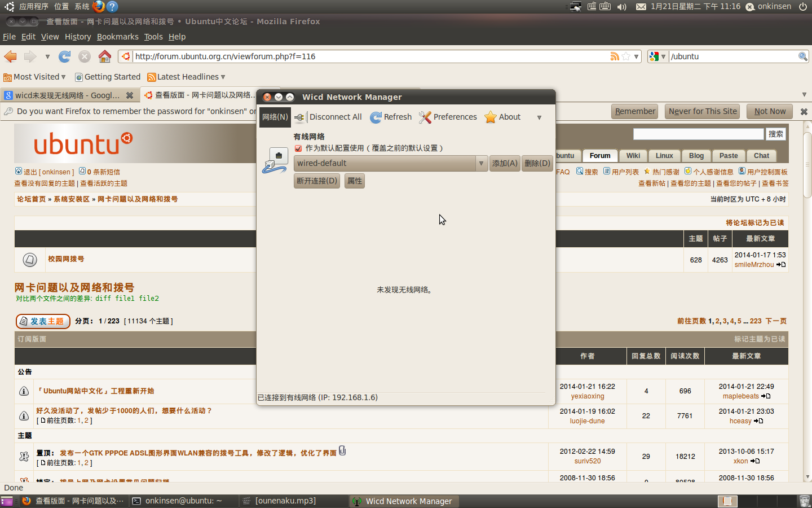Open the 下一页 next page link
The height and width of the screenshot is (508, 812).
point(776,321)
